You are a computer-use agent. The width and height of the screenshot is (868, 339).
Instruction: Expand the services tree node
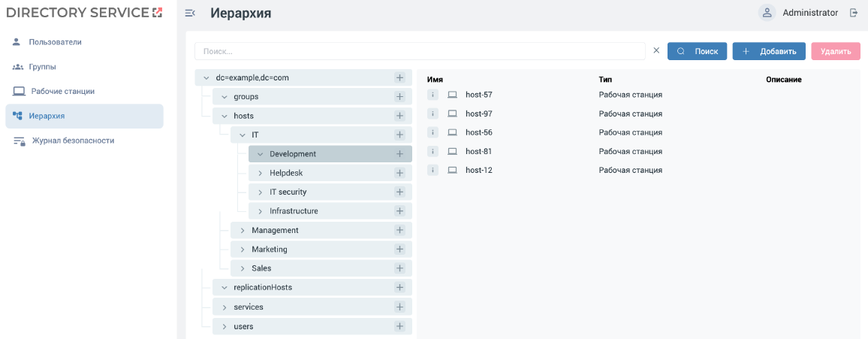[x=224, y=307]
